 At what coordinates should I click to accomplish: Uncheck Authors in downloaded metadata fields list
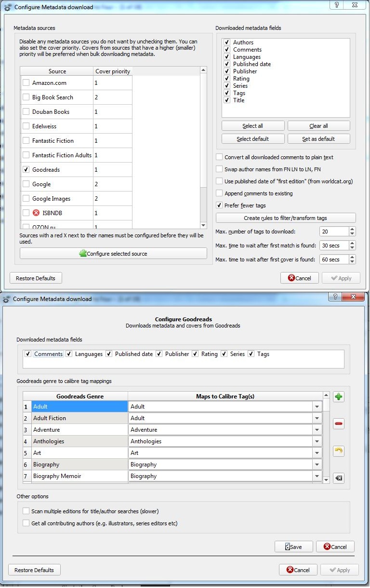click(x=227, y=42)
